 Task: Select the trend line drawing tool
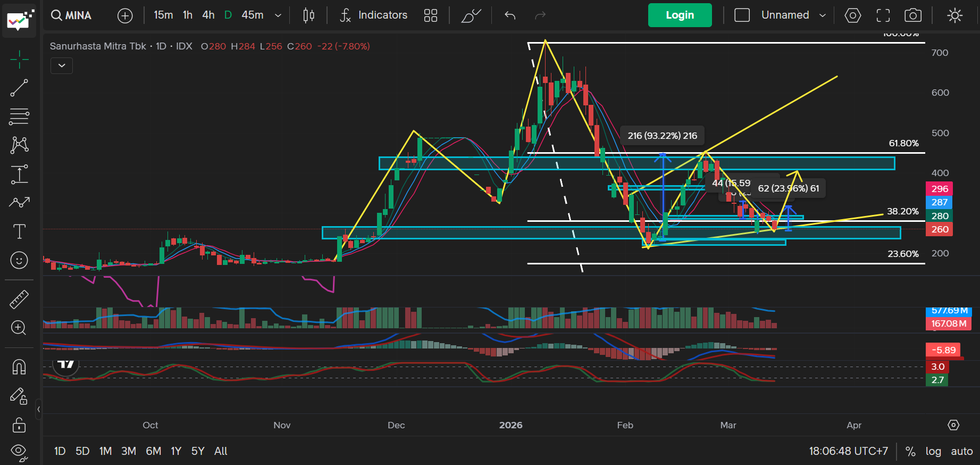[x=19, y=88]
